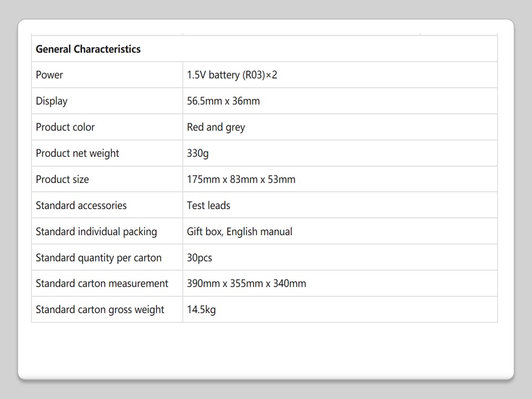Select the Product color label
The width and height of the screenshot is (532, 399).
pyautogui.click(x=65, y=127)
